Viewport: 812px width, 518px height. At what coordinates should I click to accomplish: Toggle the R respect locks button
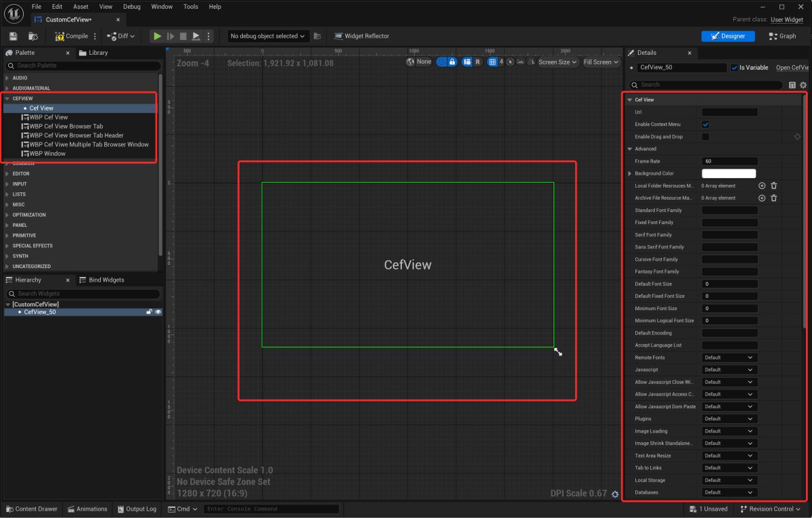click(x=478, y=62)
